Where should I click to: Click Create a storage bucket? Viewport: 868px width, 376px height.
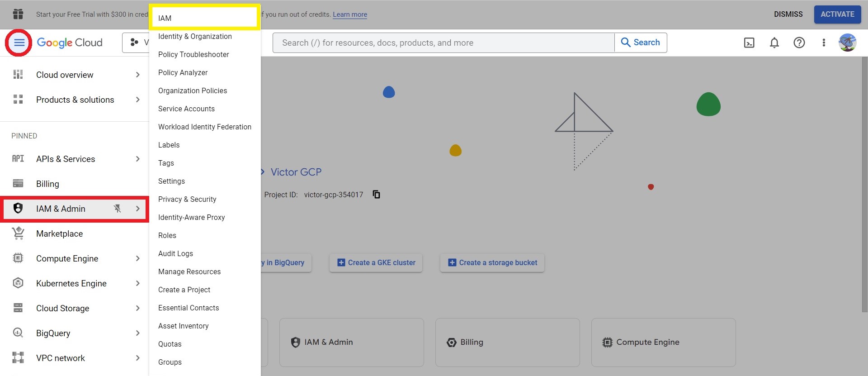click(x=492, y=262)
